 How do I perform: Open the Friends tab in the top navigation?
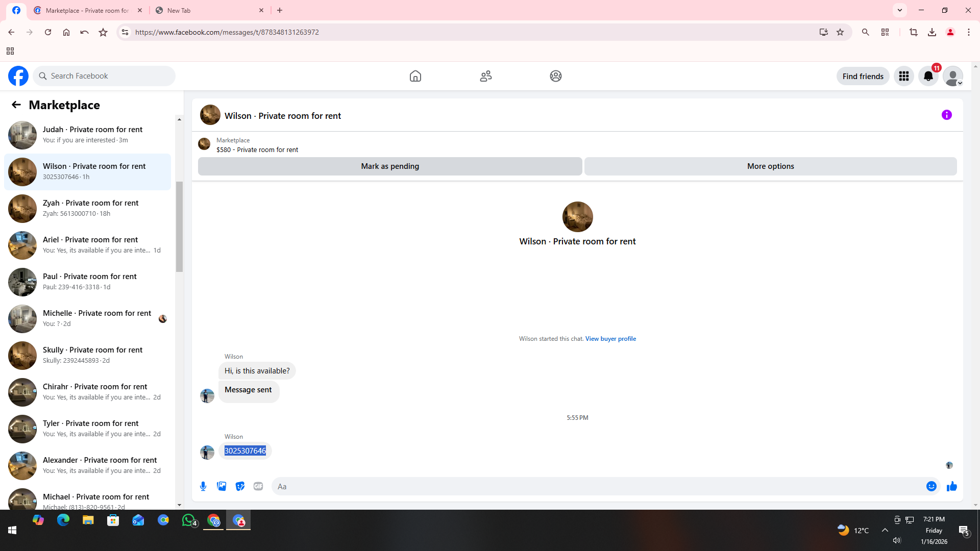point(485,76)
